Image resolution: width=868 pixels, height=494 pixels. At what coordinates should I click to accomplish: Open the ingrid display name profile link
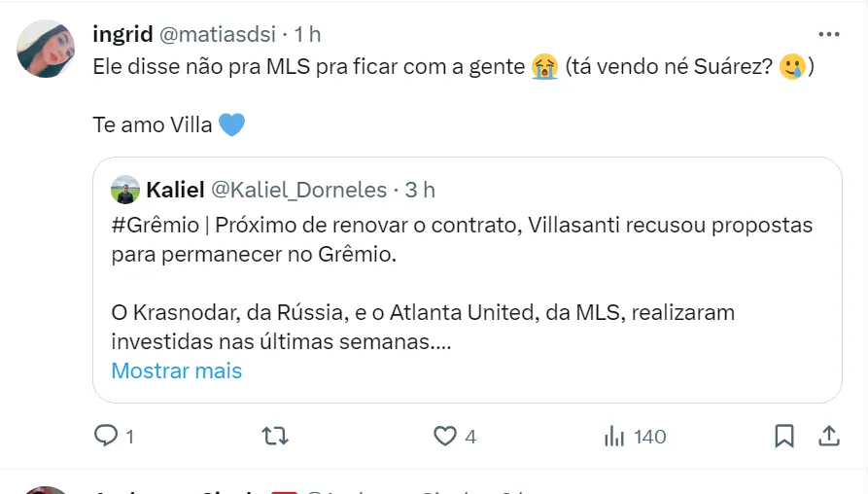pyautogui.click(x=122, y=34)
